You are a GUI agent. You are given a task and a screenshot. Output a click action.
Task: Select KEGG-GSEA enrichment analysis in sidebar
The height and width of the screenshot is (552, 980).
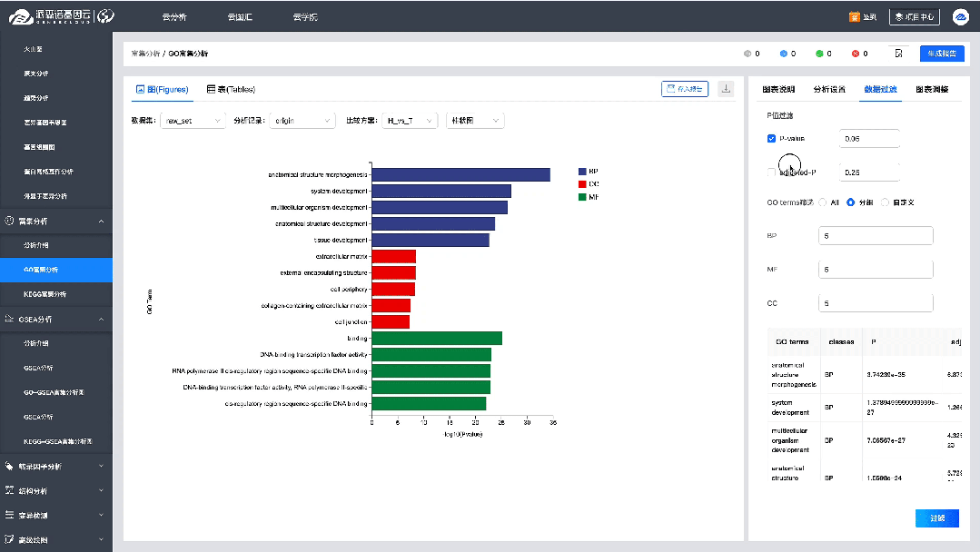coord(56,441)
